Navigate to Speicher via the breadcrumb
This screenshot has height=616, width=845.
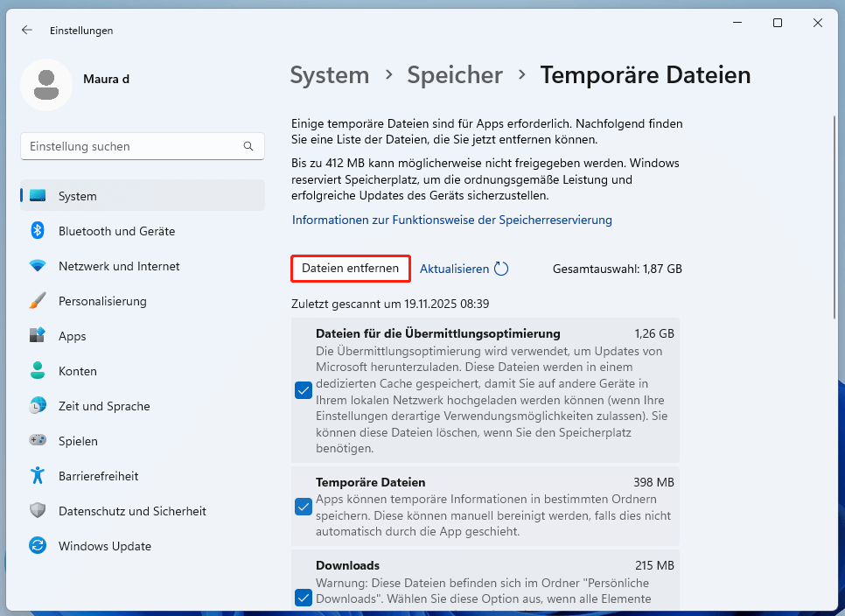[455, 75]
